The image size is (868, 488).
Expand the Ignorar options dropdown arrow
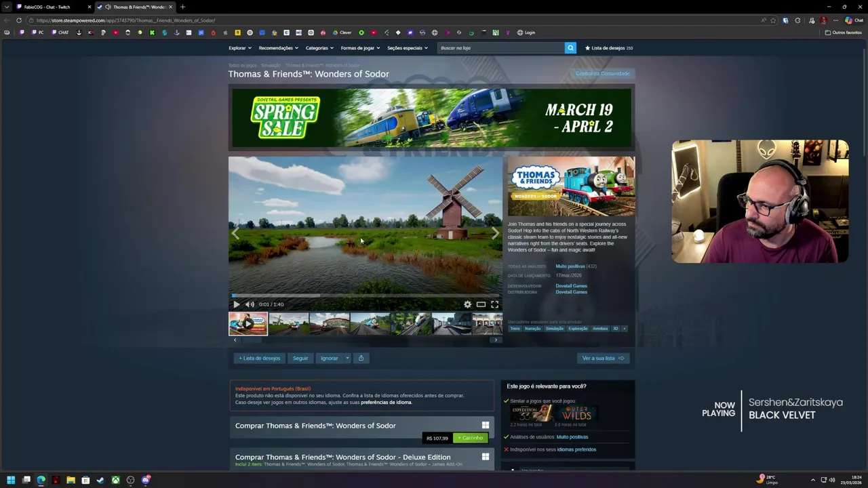[347, 358]
